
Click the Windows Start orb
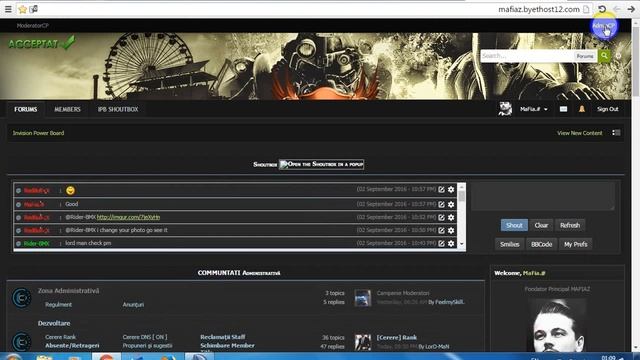[x=13, y=357]
